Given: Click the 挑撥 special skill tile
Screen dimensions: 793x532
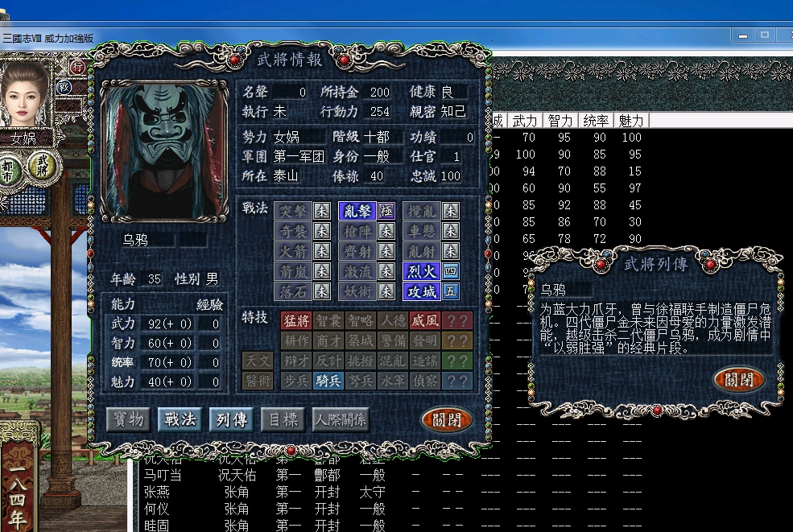Looking at the screenshot, I should [x=361, y=361].
